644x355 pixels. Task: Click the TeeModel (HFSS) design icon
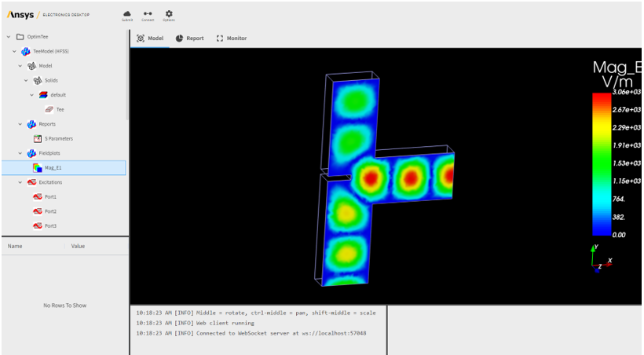(26, 51)
